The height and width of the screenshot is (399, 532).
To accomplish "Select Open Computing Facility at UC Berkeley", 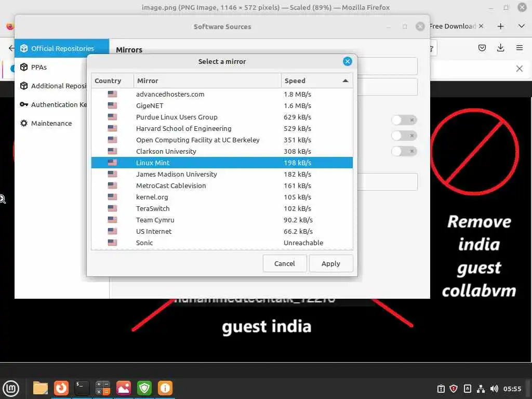I will 222,140.
